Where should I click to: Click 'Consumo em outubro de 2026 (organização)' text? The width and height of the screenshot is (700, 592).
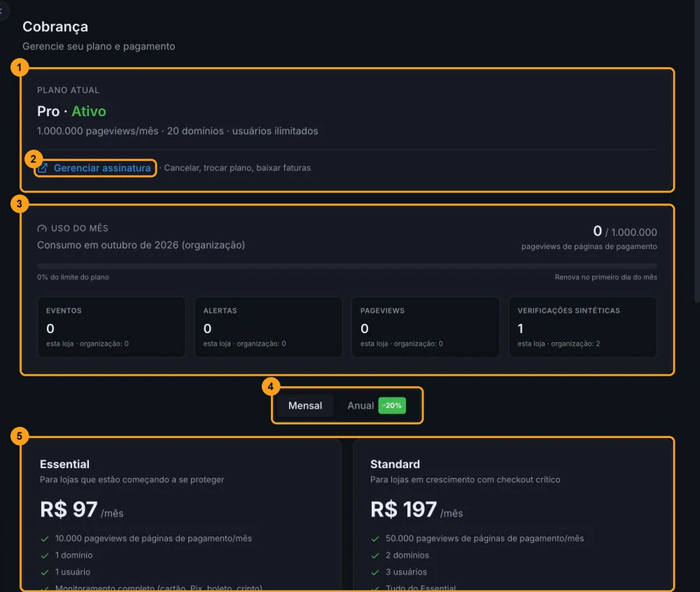pos(141,245)
